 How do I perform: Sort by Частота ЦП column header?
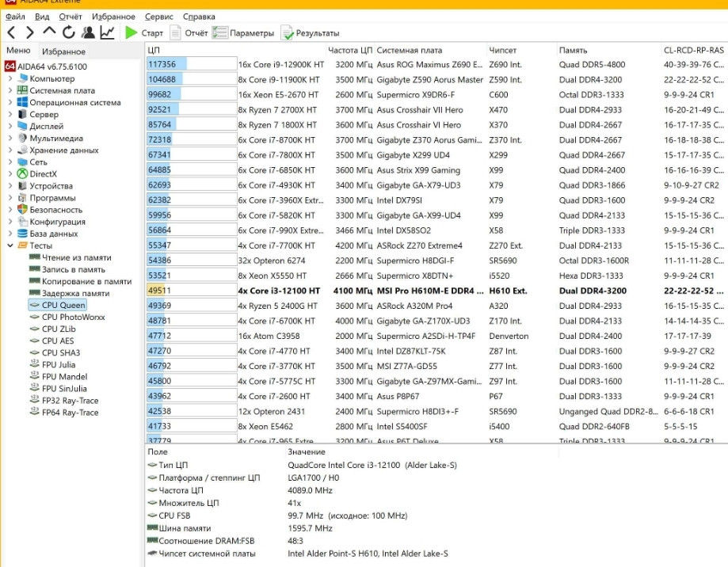click(349, 50)
